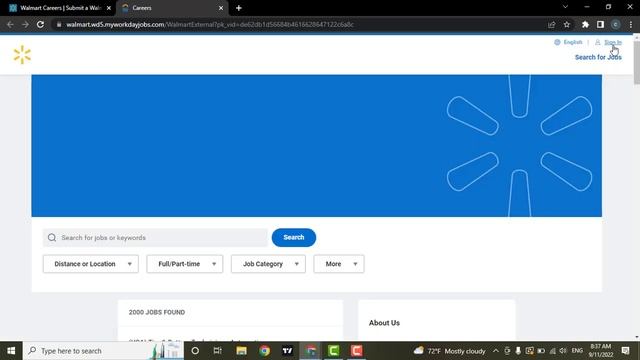Click the address bar URL
This screenshot has width=640, height=360.
(x=210, y=24)
